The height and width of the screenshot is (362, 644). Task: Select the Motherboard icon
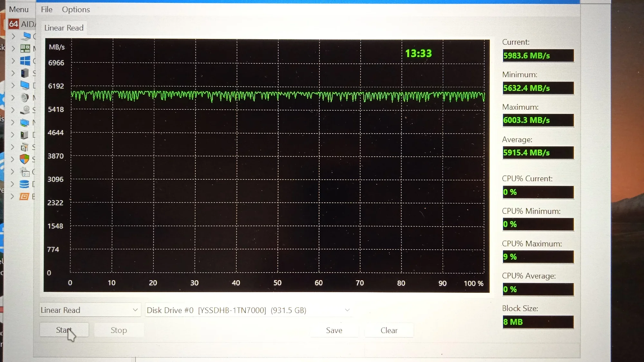(25, 49)
